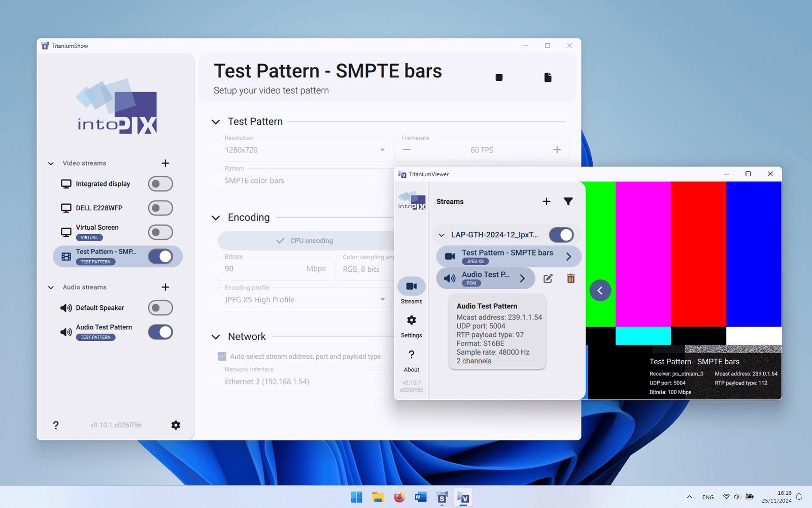Viewport: 812px width, 508px height.
Task: Enable Default Speaker audio toggle
Action: 160,308
